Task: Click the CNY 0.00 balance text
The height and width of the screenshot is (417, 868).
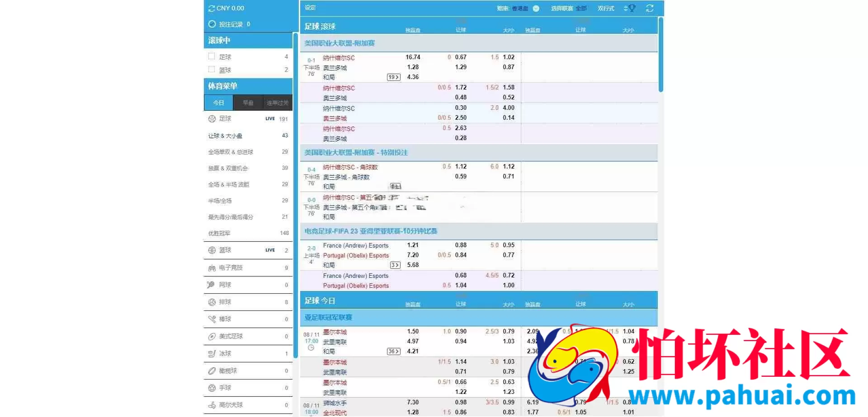Action: pos(230,8)
